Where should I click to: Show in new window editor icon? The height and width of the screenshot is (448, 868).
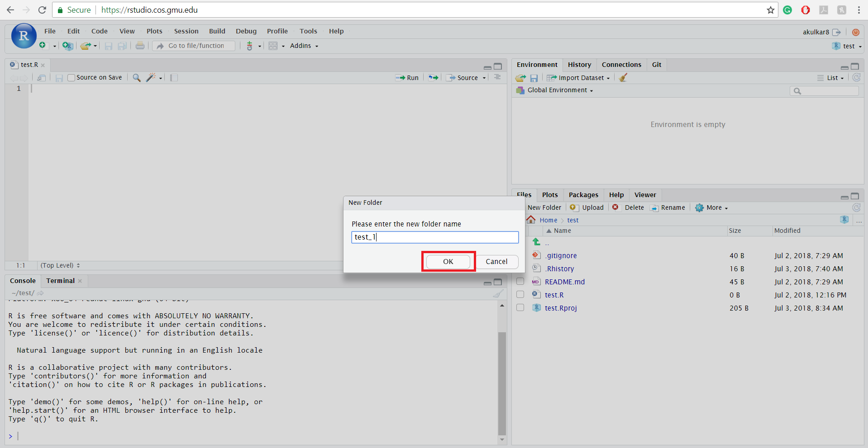click(x=42, y=78)
